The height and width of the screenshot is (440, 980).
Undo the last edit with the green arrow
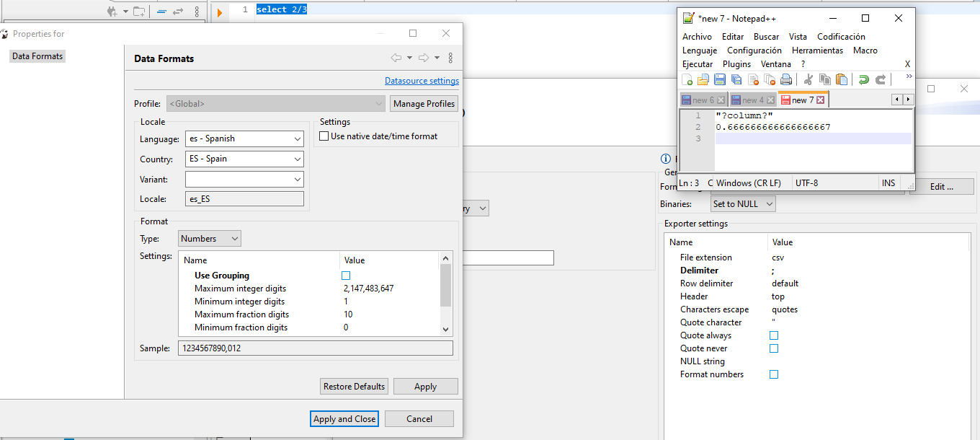(863, 79)
